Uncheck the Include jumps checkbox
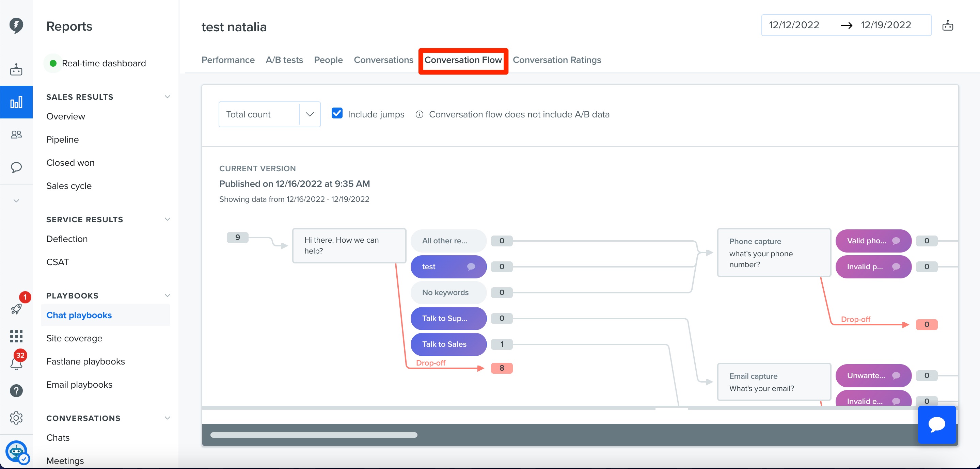 [x=337, y=114]
